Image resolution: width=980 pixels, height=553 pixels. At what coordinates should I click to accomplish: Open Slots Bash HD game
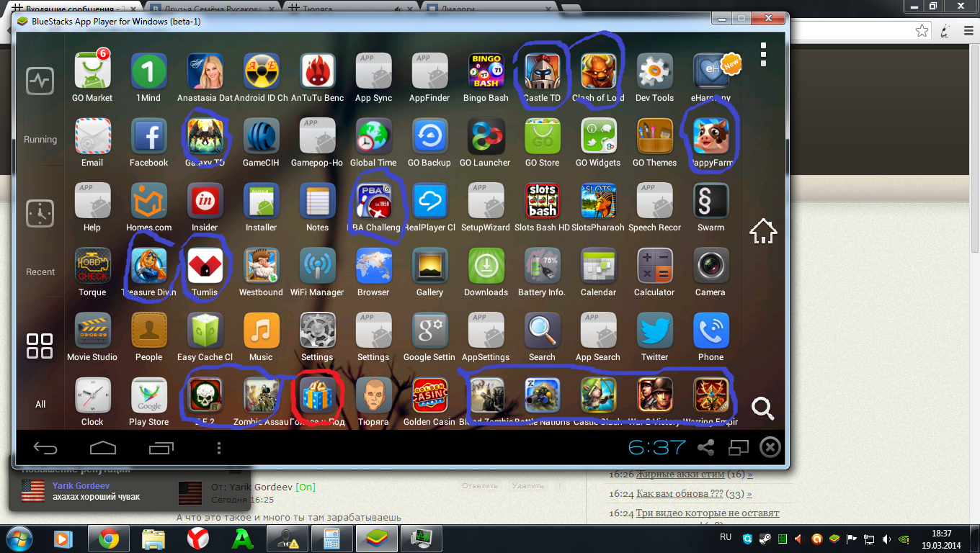pos(542,201)
